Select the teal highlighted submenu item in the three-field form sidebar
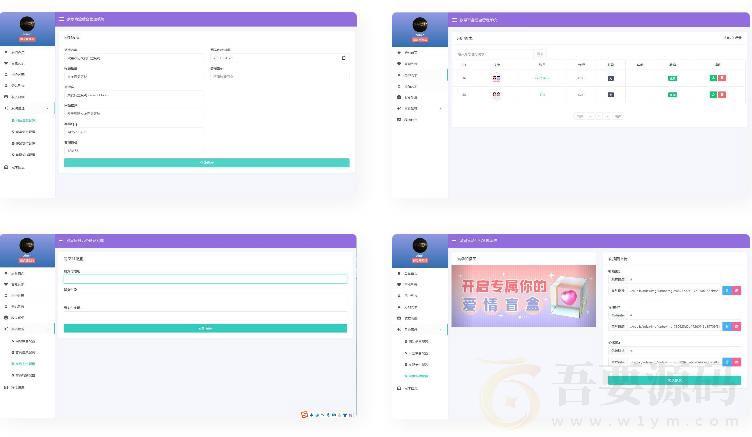The image size is (752, 437). click(24, 364)
